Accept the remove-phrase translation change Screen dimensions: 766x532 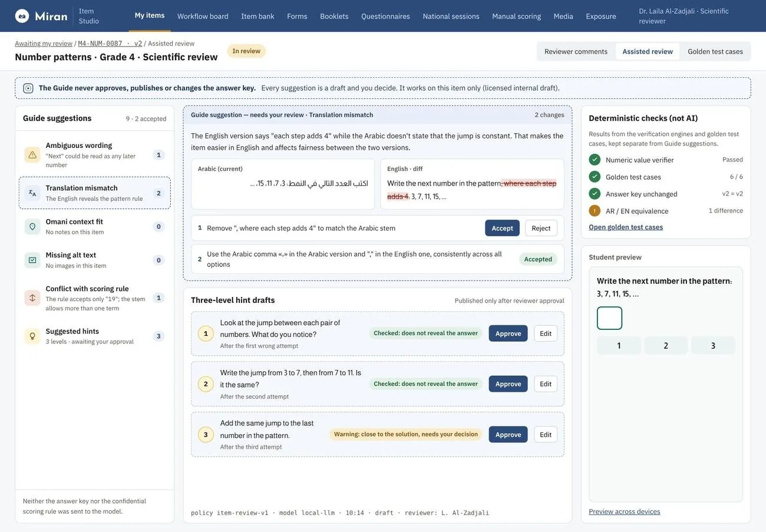tap(502, 228)
